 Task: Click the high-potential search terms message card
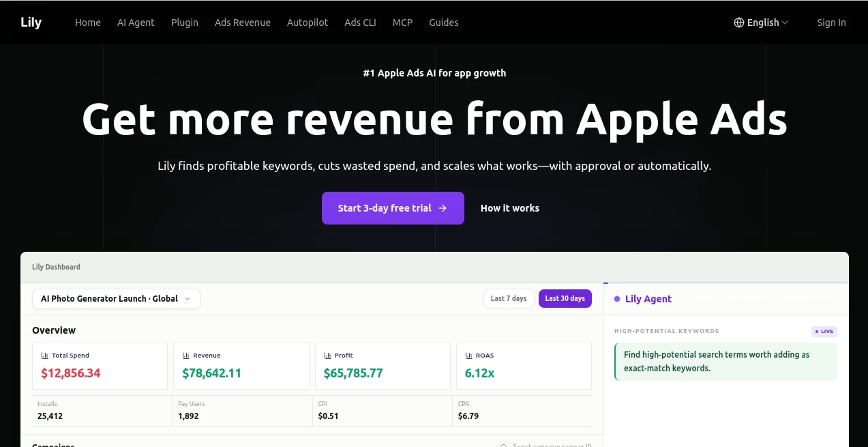725,362
